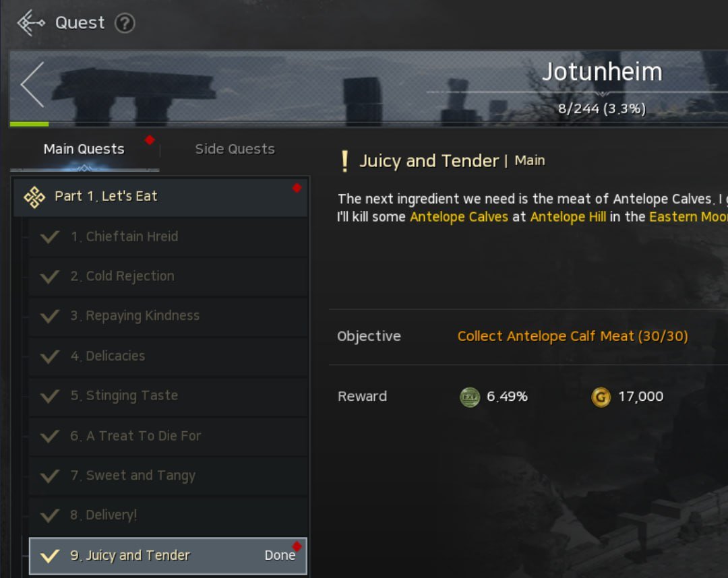Click the checkmark next to Delicacies
This screenshot has height=578, width=728.
point(50,356)
